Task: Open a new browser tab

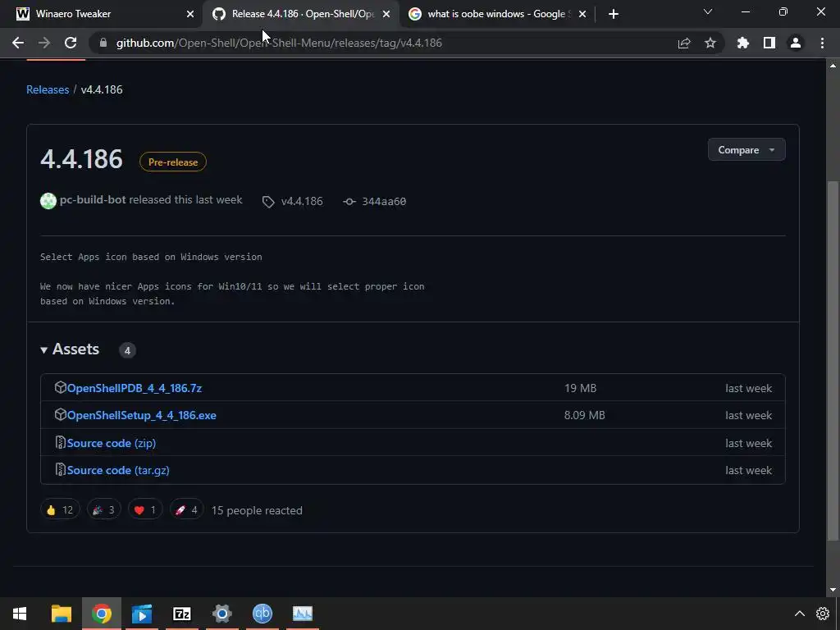Action: [x=614, y=14]
